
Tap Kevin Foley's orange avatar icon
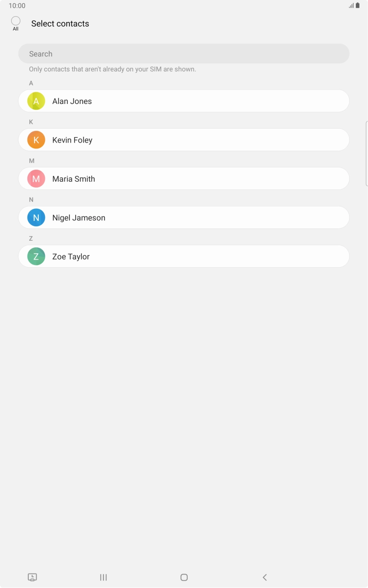36,140
